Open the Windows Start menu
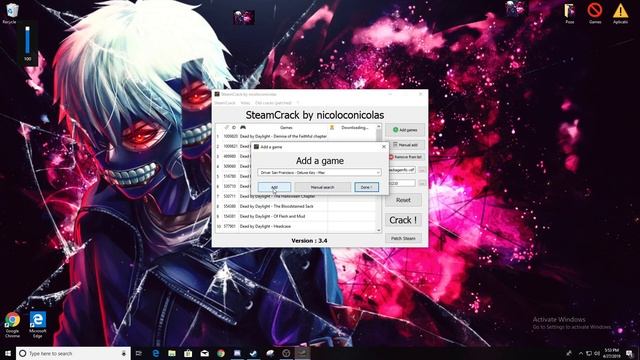The image size is (640, 360). tap(8, 353)
